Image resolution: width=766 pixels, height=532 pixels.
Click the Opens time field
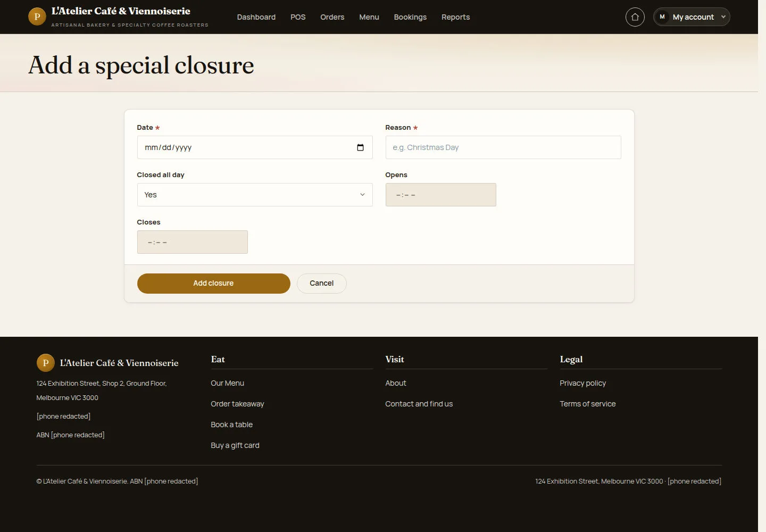[x=441, y=195]
